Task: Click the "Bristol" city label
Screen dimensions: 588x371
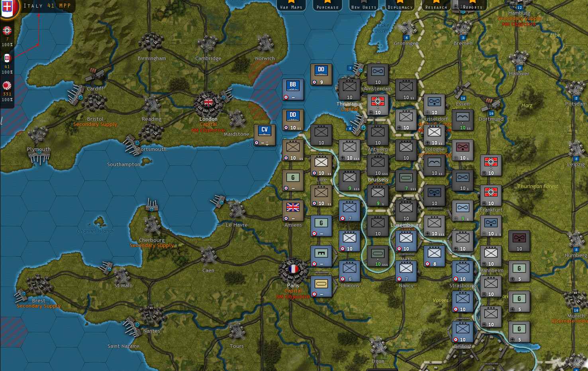Action: point(95,119)
